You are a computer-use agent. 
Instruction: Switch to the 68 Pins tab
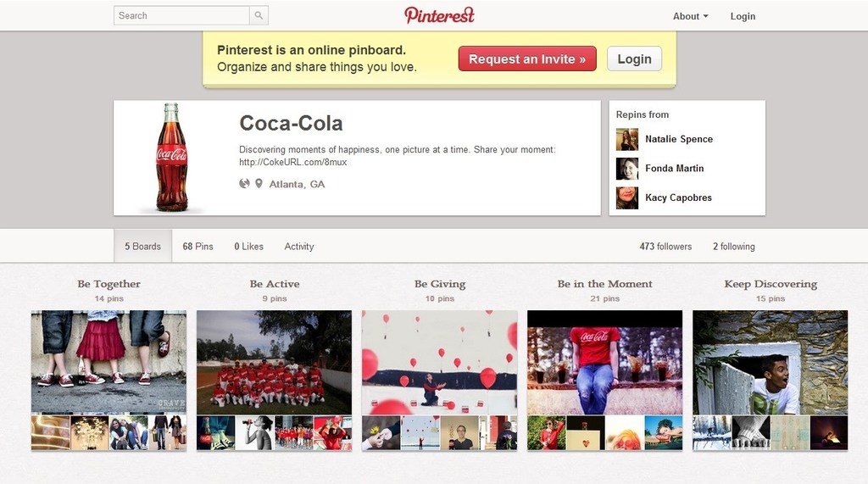[x=198, y=247]
